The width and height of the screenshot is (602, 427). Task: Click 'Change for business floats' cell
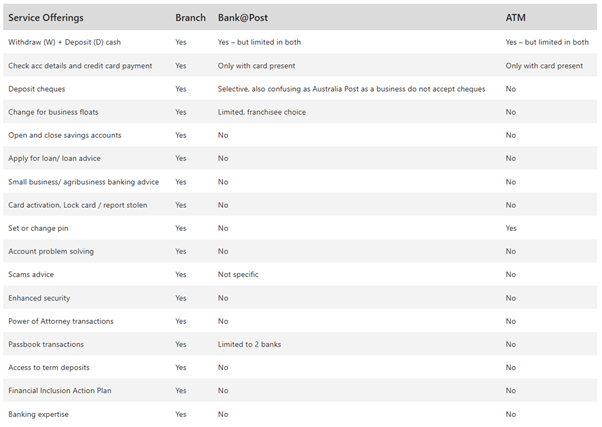54,112
